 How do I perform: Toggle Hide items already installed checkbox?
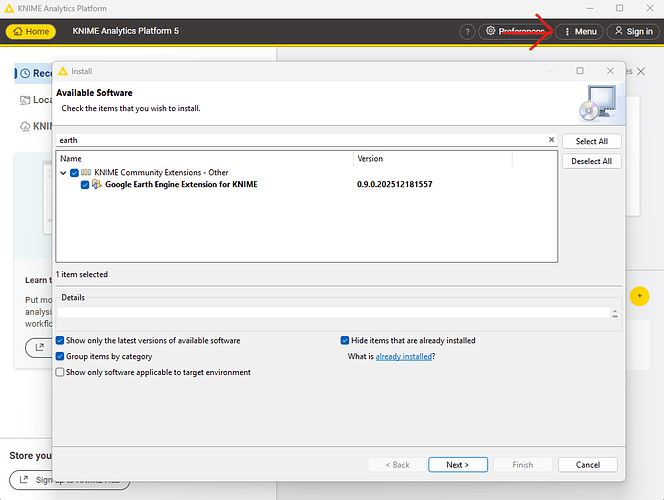point(346,341)
